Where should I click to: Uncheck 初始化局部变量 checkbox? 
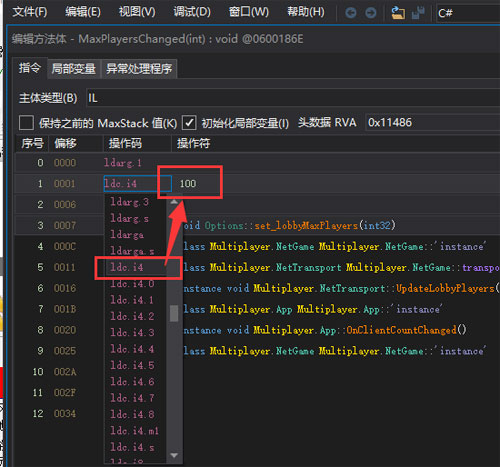coord(189,123)
